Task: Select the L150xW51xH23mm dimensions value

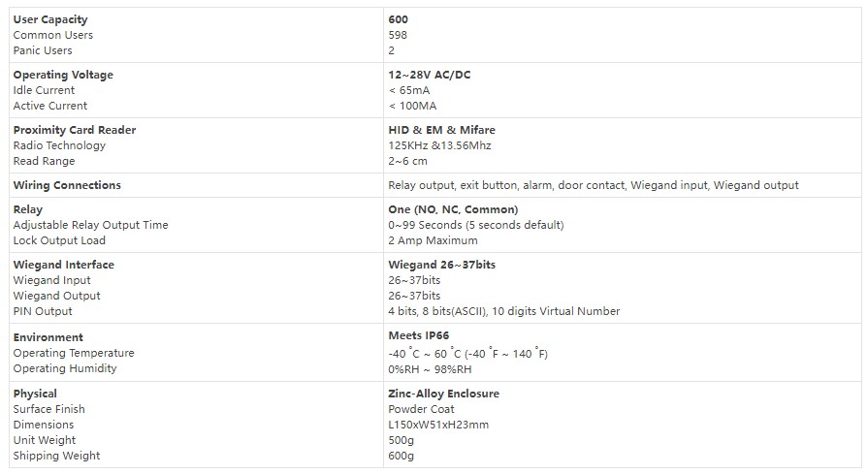Action: pos(438,425)
